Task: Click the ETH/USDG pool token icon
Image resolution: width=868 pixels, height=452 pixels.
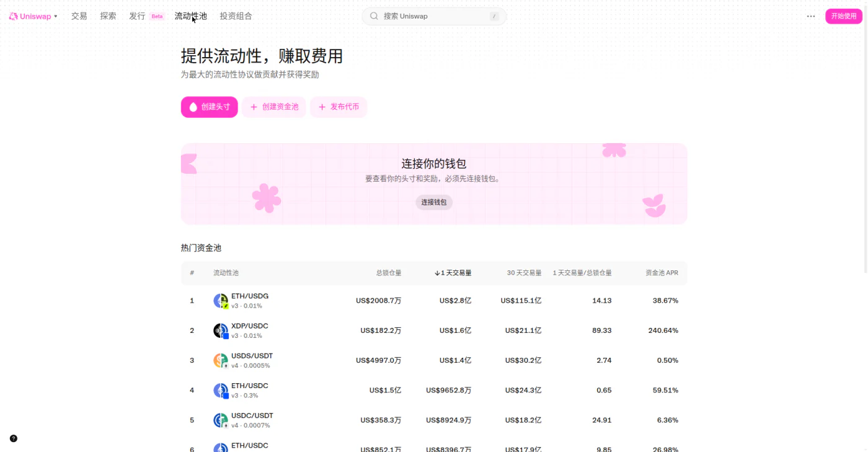Action: [x=221, y=301]
